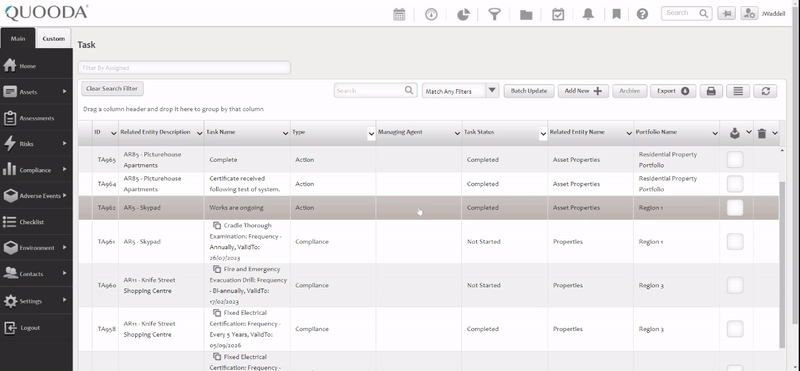Click the magnifier in the global search
The height and width of the screenshot is (371, 800).
tap(704, 13)
